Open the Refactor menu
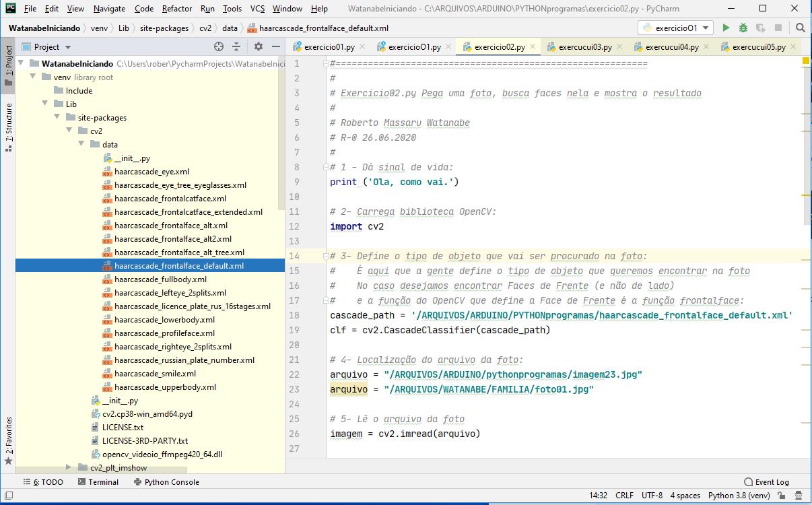The width and height of the screenshot is (812, 505). [176, 9]
